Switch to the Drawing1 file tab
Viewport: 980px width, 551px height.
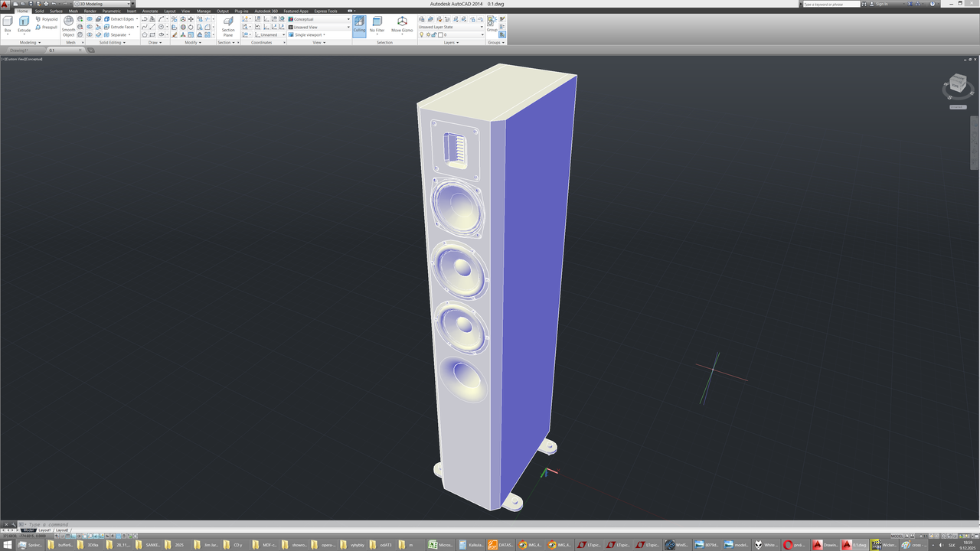point(19,50)
